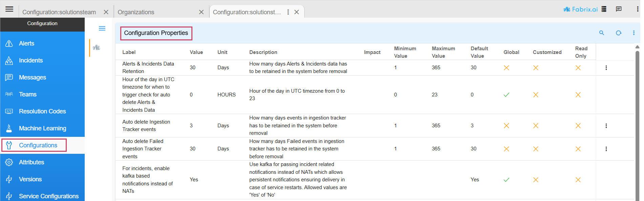This screenshot has width=644, height=201.
Task: Click the search icon in Configuration Properties
Action: [x=601, y=33]
